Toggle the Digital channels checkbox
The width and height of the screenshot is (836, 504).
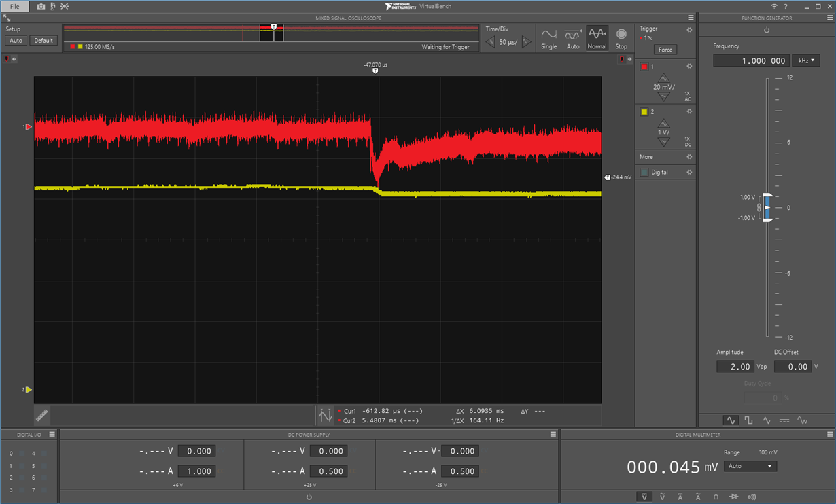tap(644, 173)
